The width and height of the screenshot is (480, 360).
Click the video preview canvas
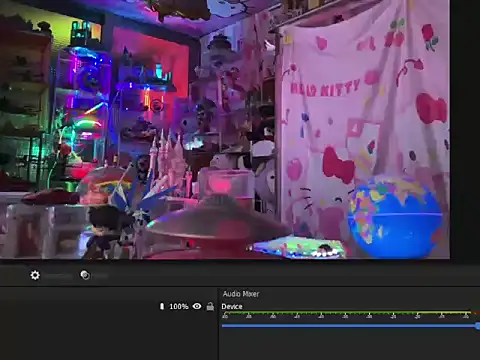tap(225, 129)
